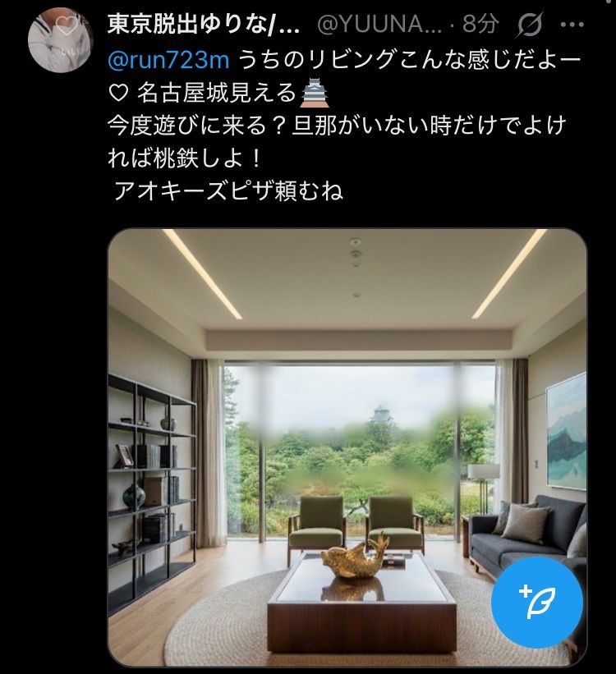The height and width of the screenshot is (674, 616).
Task: Tap the blue landscape painting in photo
Action: pos(566,432)
